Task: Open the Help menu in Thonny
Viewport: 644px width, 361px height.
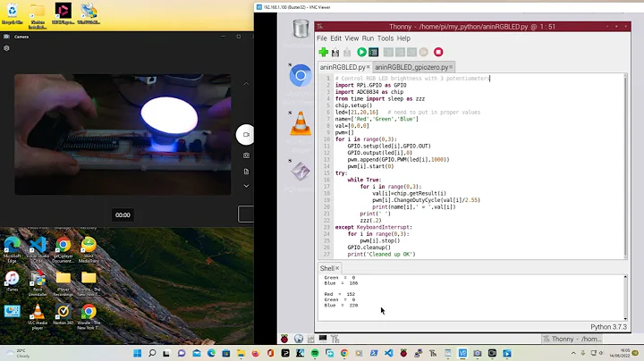Action: point(403,38)
